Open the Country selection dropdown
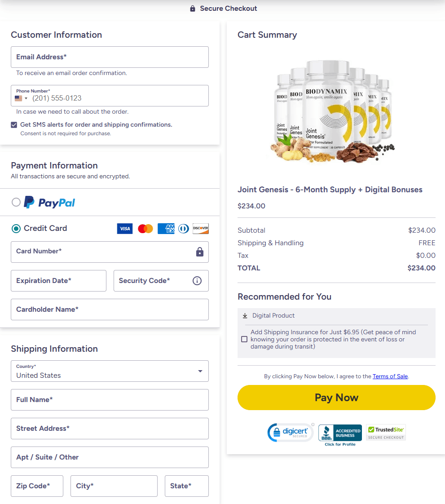Viewport: 445px width, 504px height. pyautogui.click(x=200, y=371)
